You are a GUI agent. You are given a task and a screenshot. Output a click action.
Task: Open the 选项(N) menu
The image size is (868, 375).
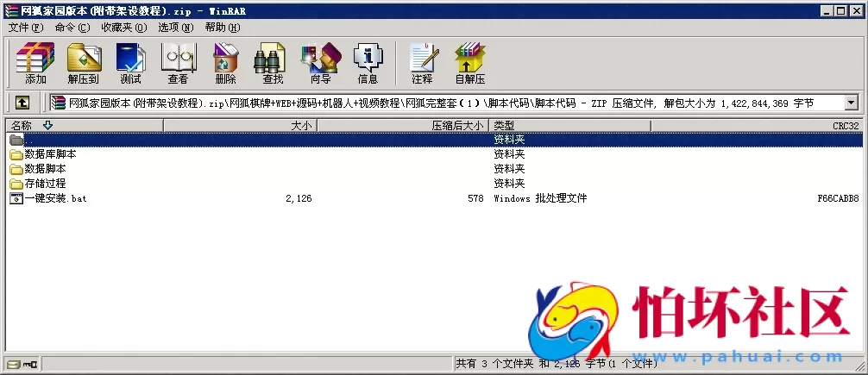pyautogui.click(x=175, y=27)
